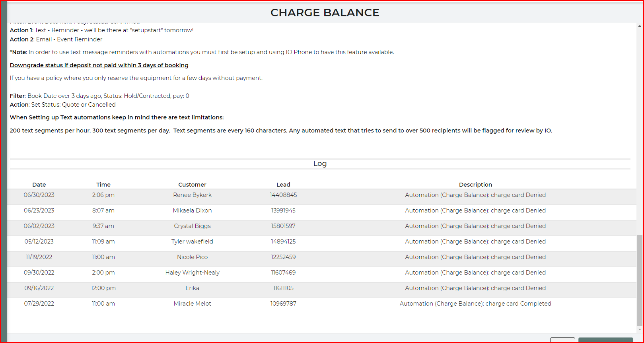Click the Customer column header
Viewport: 644px width, 343px height.
192,185
